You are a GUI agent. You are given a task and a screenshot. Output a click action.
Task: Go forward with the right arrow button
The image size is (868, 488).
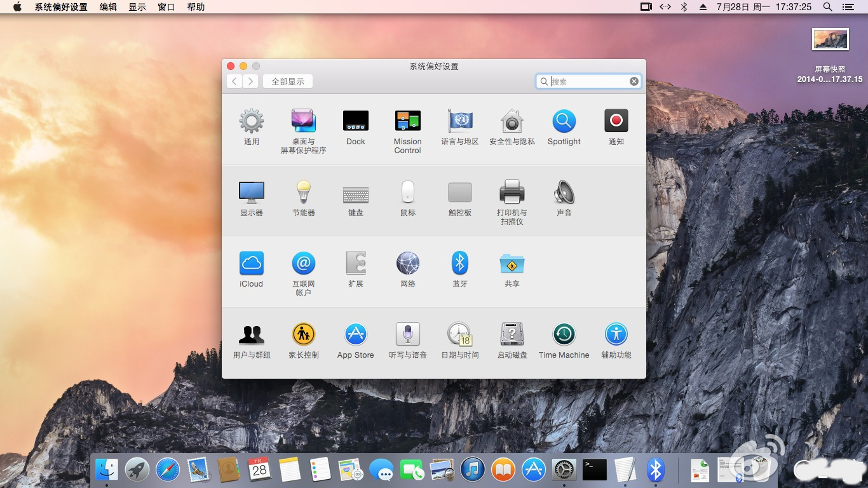[x=250, y=81]
